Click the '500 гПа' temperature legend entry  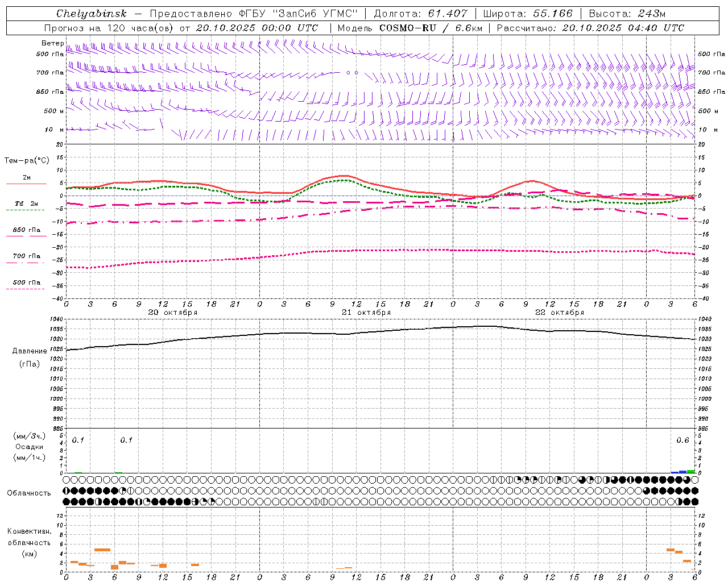pos(27,282)
